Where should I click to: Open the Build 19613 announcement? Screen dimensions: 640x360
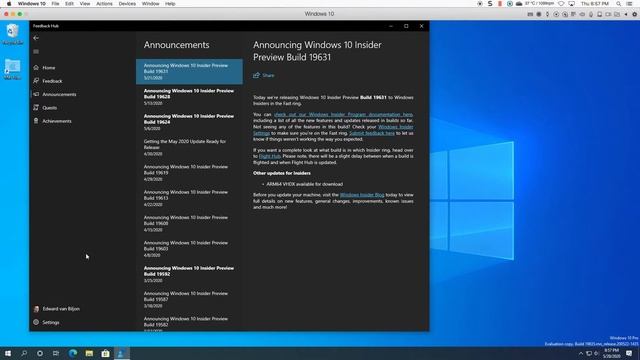[x=189, y=198]
